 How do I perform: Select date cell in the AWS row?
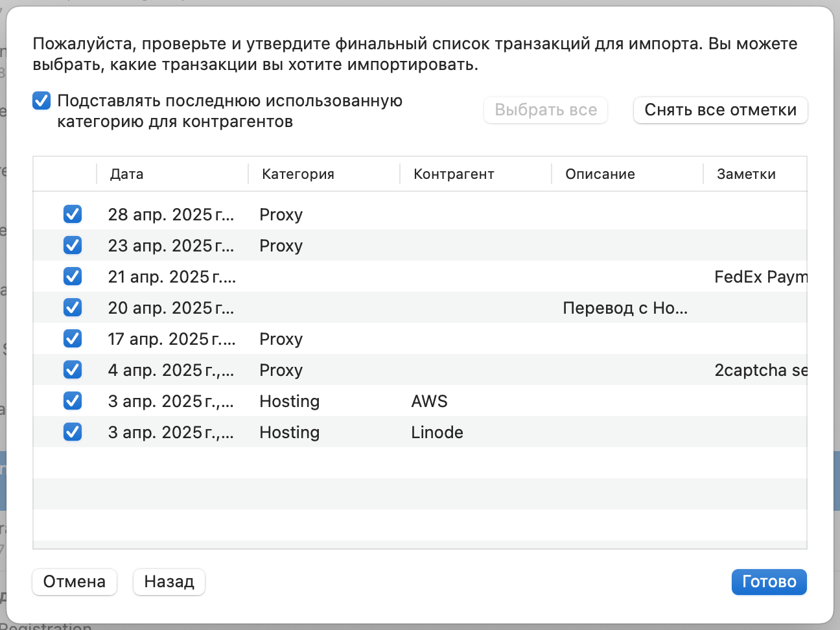(171, 401)
